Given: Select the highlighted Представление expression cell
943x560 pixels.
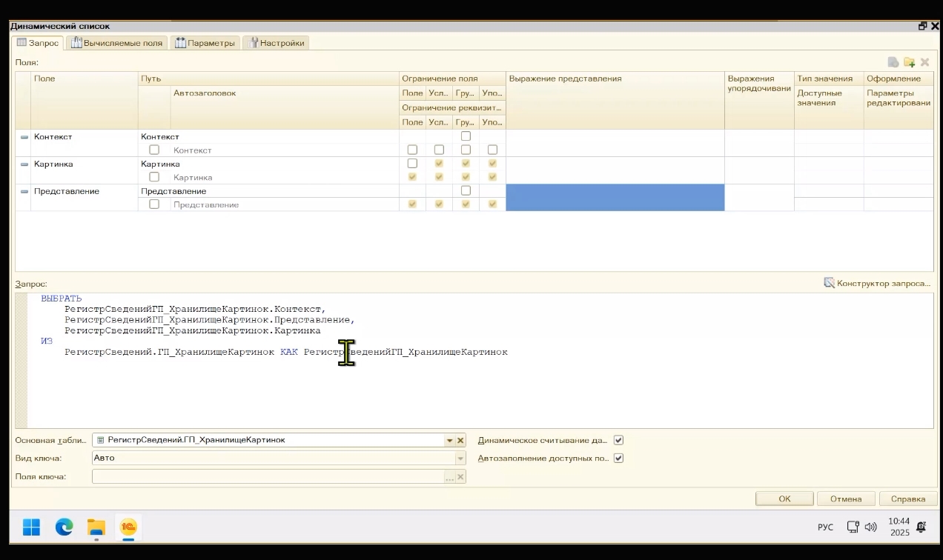Looking at the screenshot, I should tap(615, 198).
